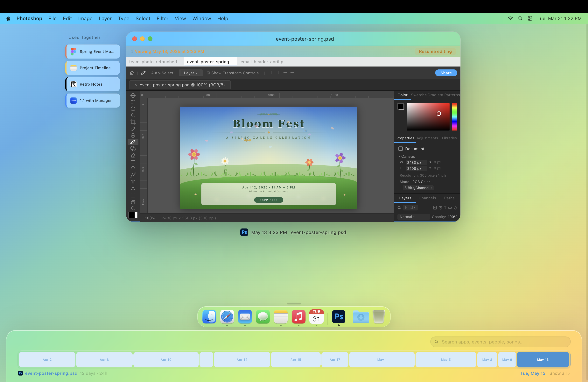The width and height of the screenshot is (588, 382).
Task: Open the Auto-Select Layer dropdown
Action: point(191,73)
